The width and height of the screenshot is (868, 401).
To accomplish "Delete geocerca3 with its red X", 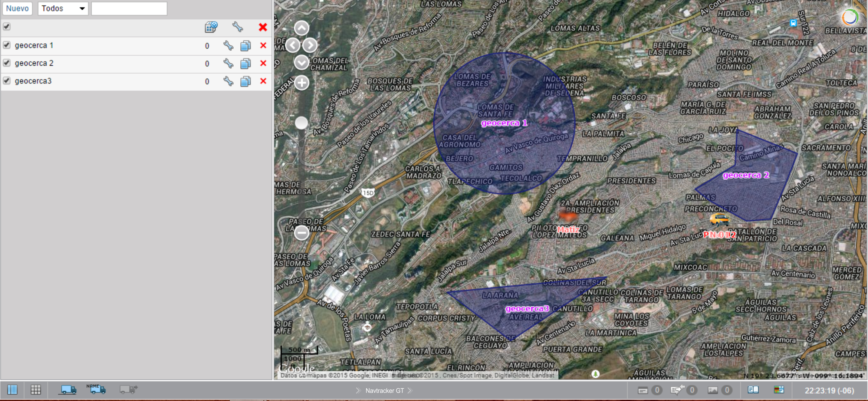I will (263, 81).
